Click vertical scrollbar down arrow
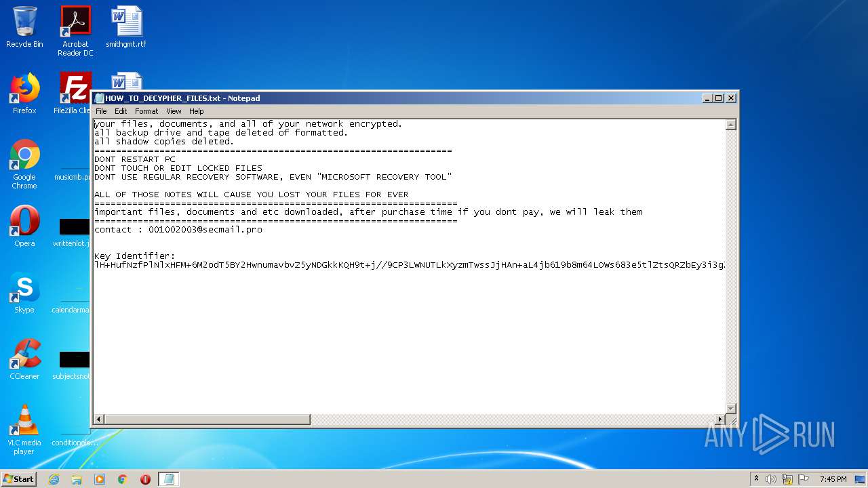The image size is (868, 488). coord(731,408)
